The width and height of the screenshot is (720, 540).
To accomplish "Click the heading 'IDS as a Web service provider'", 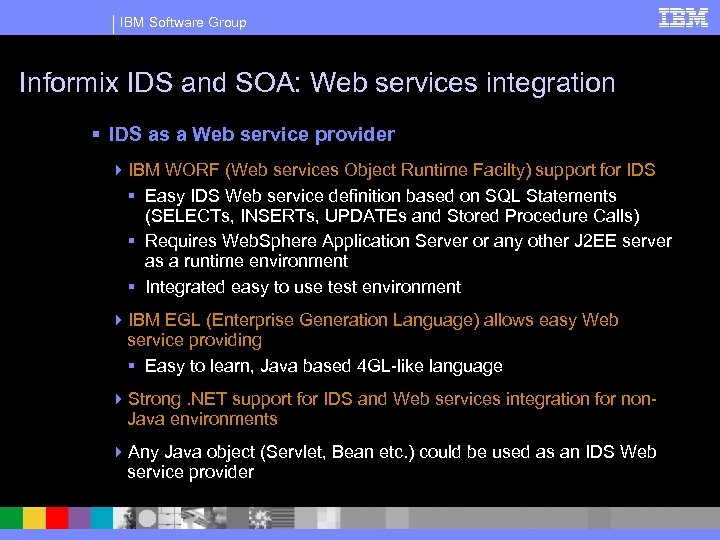I will tap(252, 135).
